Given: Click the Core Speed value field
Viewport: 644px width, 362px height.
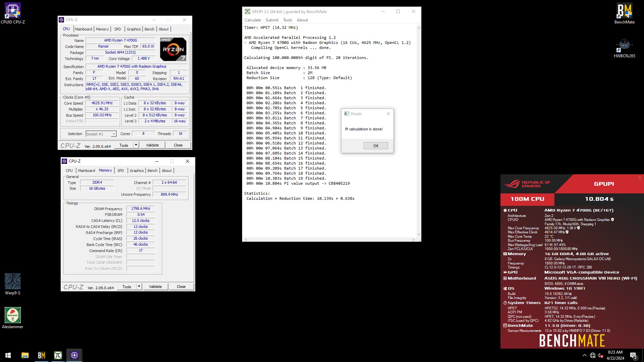Looking at the screenshot, I should 102,103.
